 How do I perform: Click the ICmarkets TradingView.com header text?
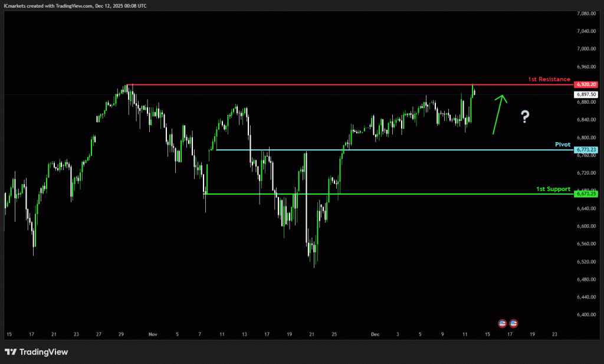(x=75, y=5)
